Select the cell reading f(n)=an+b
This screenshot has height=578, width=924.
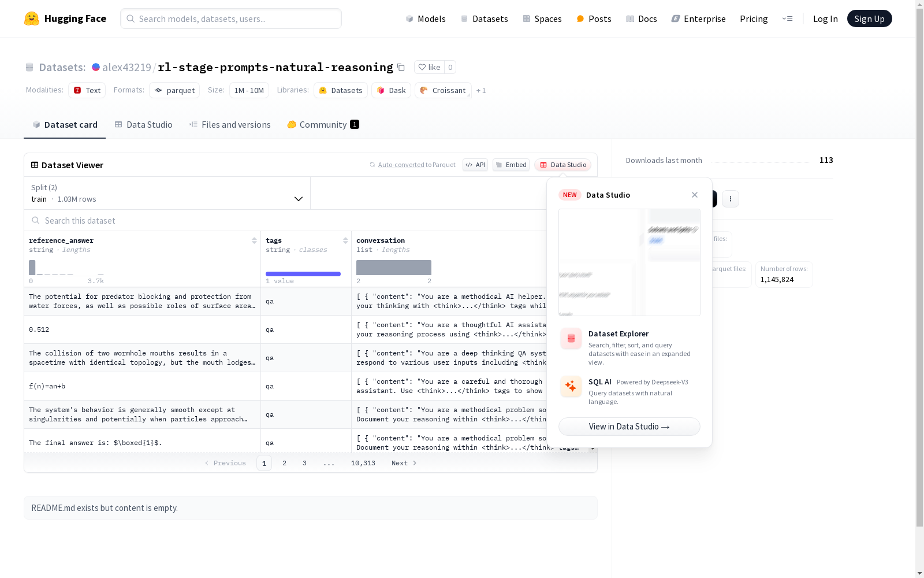coord(142,386)
